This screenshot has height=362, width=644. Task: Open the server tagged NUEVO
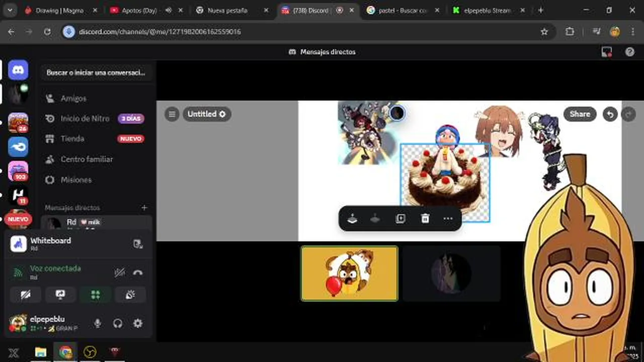18,218
